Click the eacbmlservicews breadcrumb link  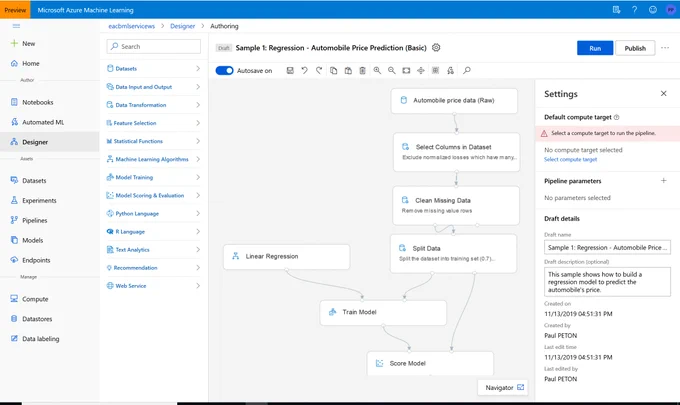131,26
